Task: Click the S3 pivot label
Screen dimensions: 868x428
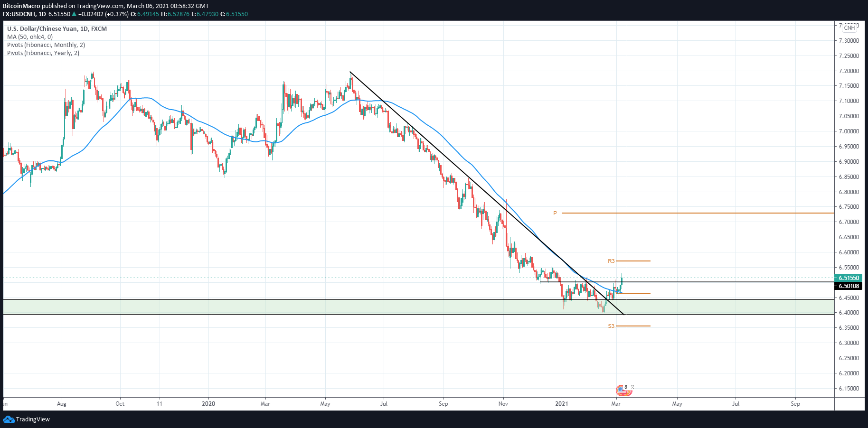Action: (611, 326)
